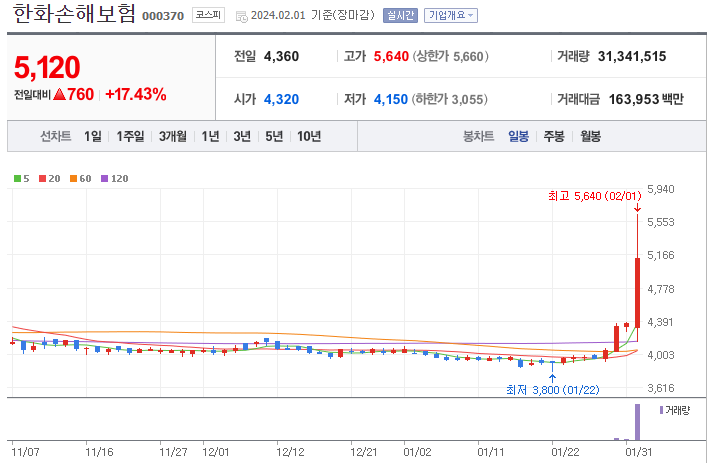707x463 pixels.
Task: Select the 1주일 line chart tab
Action: click(130, 136)
